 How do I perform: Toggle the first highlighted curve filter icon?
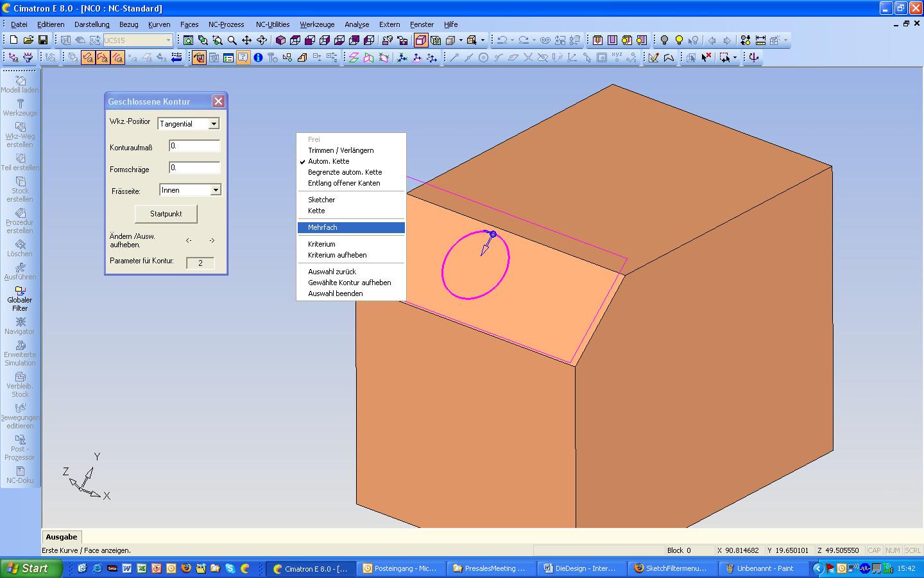pyautogui.click(x=88, y=57)
